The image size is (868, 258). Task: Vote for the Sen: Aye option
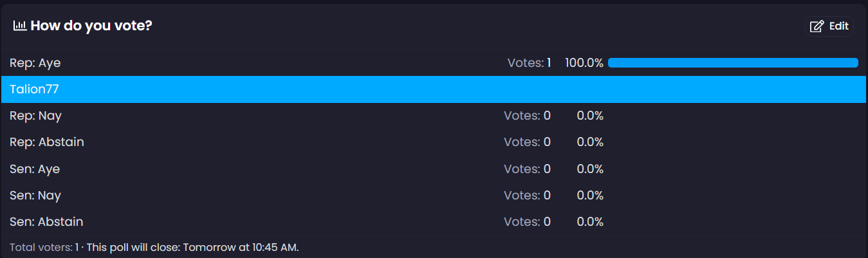tap(35, 169)
